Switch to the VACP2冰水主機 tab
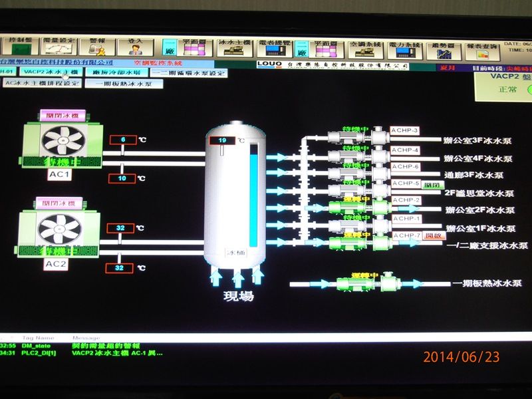Viewport: 532px width, 399px height. 50,72
